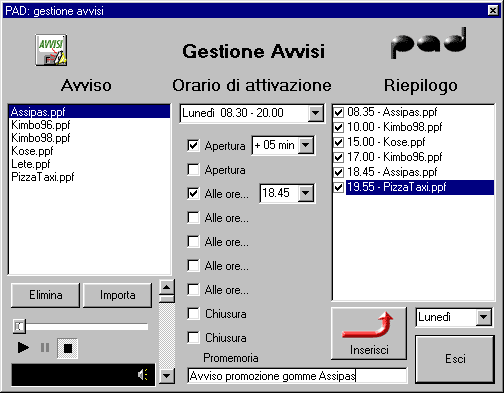This screenshot has height=393, width=504.
Task: Open the Lunedì 08.30 - 20.00 schedule dropdown
Action: point(315,113)
